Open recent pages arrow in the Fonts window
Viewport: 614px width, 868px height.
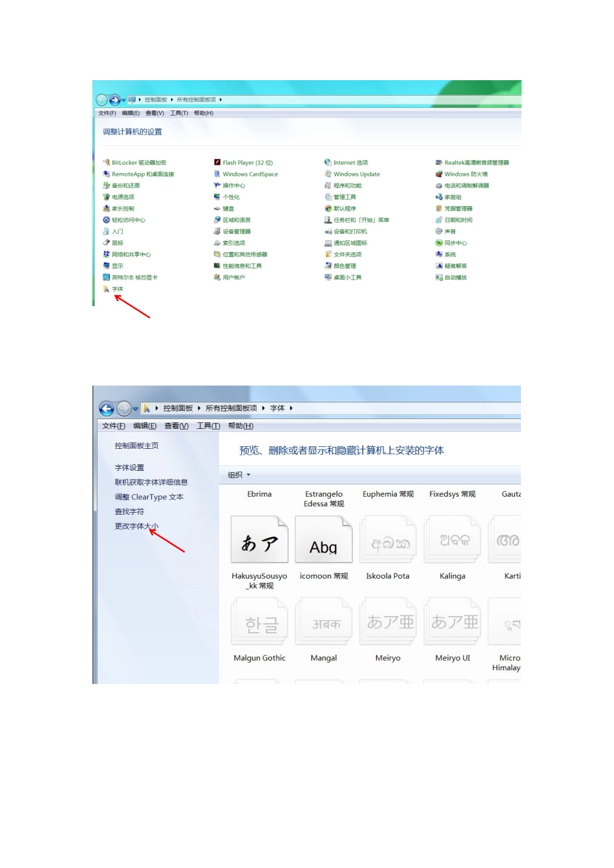point(136,409)
